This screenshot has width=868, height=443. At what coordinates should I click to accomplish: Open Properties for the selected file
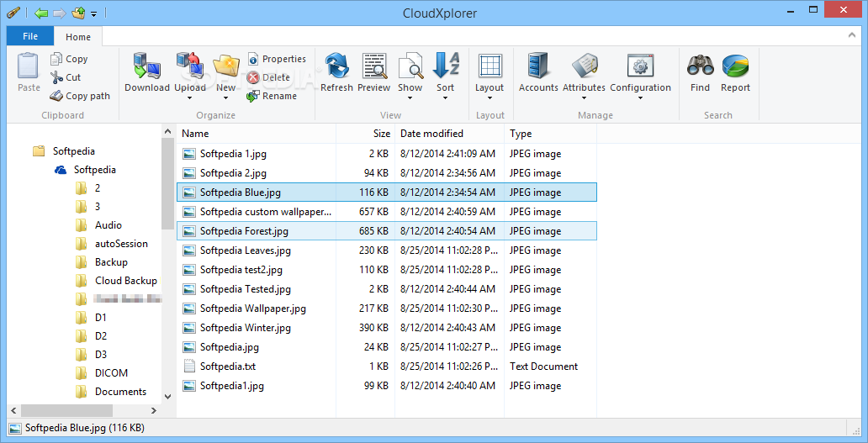click(277, 59)
